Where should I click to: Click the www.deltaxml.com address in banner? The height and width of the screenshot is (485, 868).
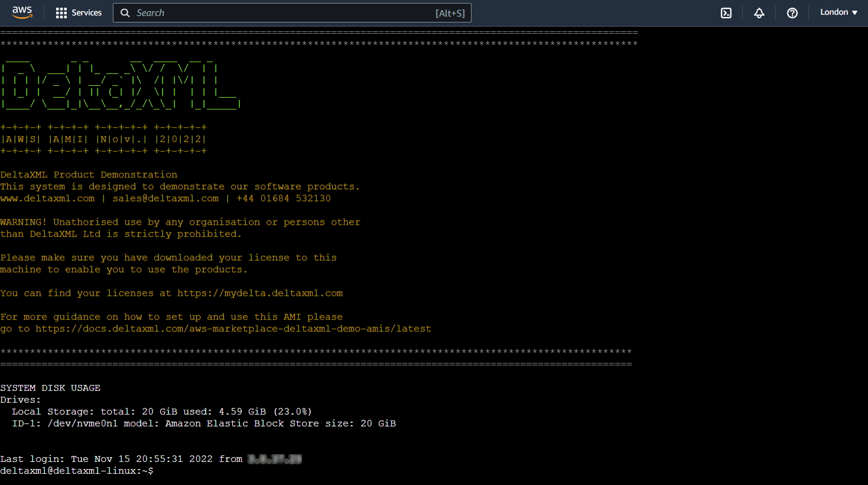pos(47,199)
